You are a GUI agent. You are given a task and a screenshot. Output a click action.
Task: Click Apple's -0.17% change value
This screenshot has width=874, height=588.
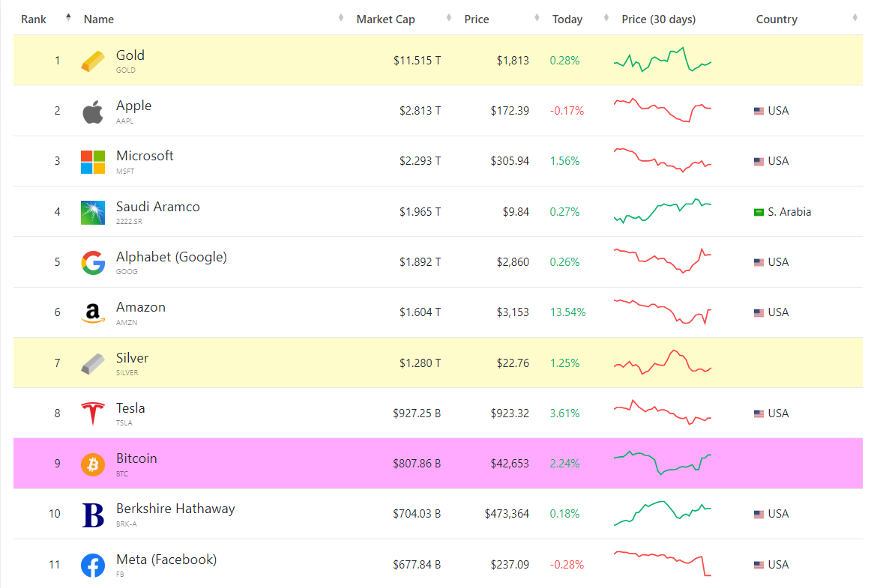pyautogui.click(x=567, y=112)
